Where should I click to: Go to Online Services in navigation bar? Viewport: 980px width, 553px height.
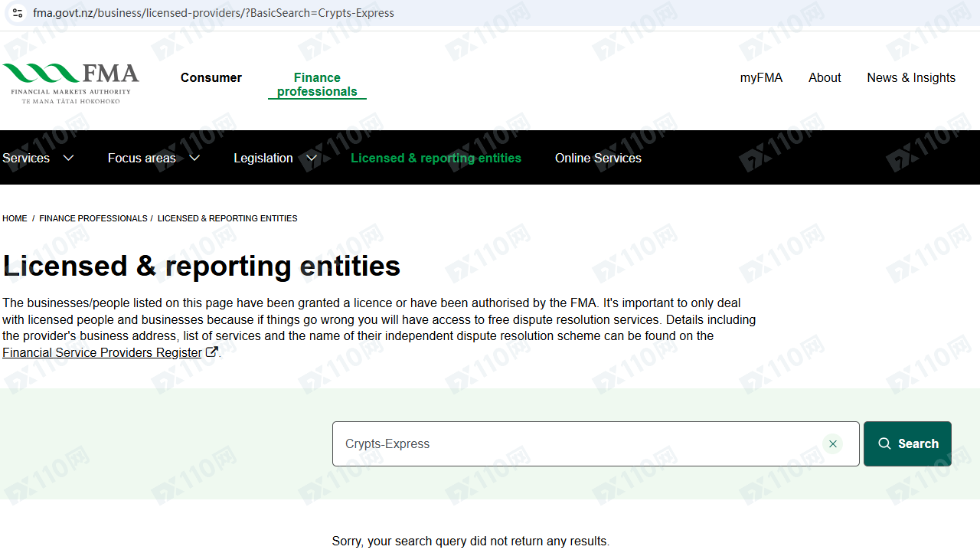[598, 158]
